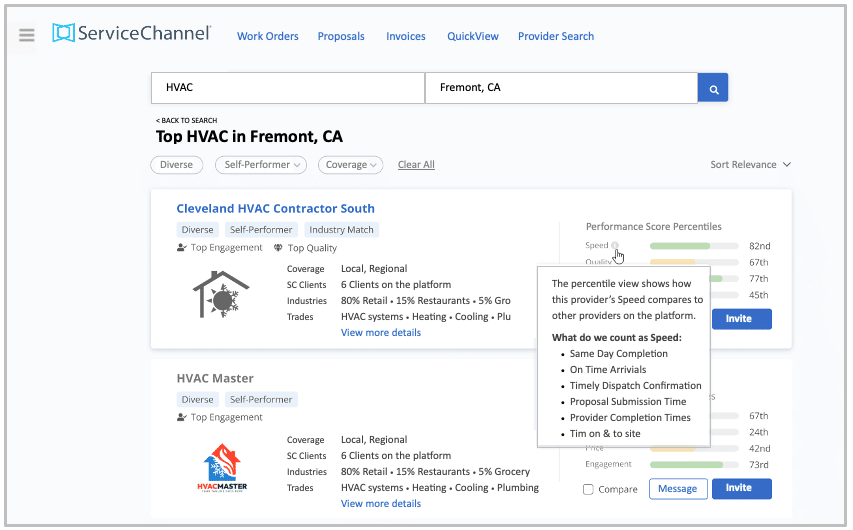
Task: Open the Provider Search menu item
Action: tap(555, 36)
